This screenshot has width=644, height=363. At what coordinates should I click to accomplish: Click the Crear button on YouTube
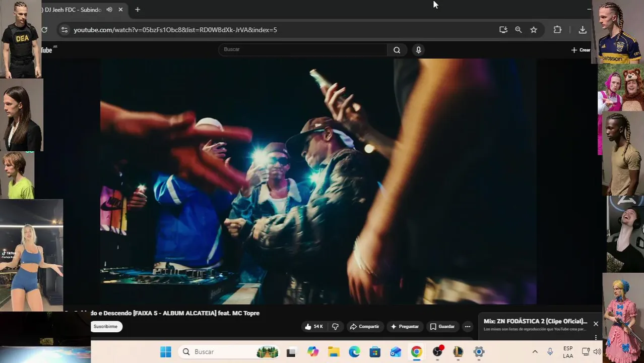(x=581, y=50)
